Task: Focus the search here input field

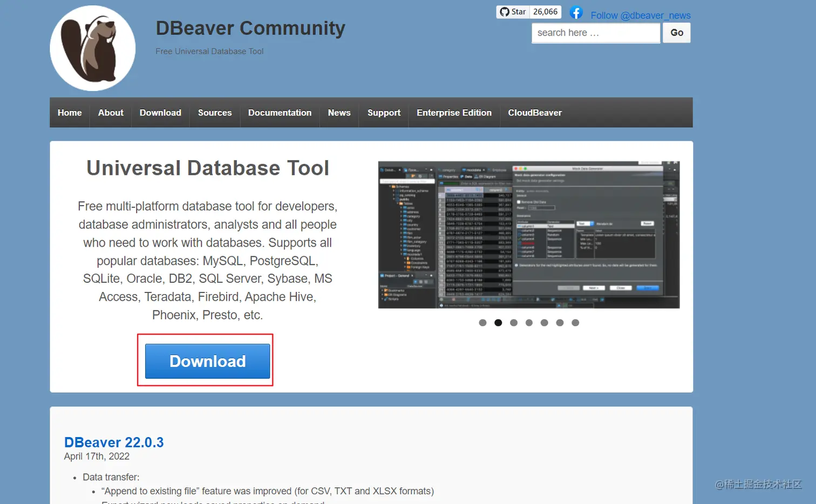Action: (x=596, y=33)
